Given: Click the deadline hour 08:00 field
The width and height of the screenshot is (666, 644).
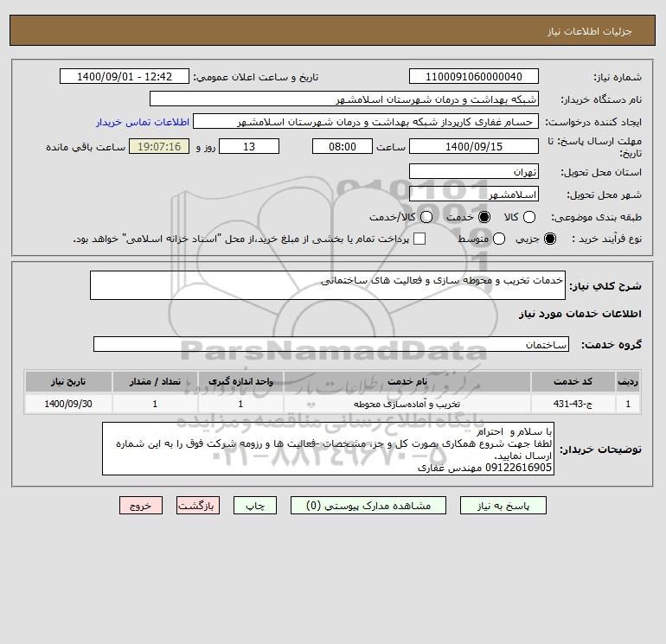Looking at the screenshot, I should pos(343,146).
